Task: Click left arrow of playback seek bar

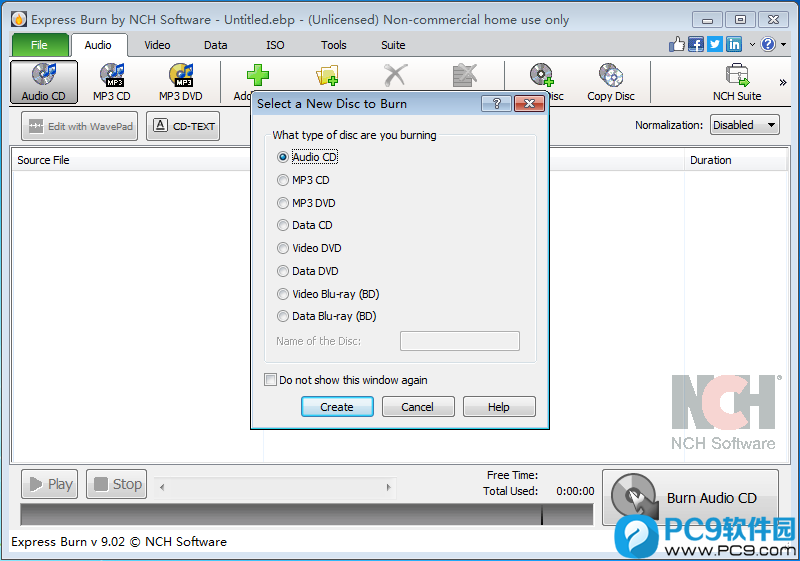Action: point(162,487)
